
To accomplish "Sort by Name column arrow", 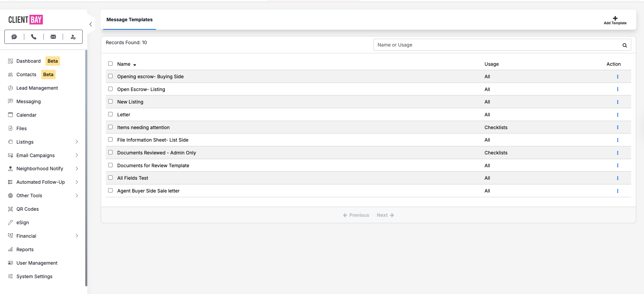I will [134, 65].
